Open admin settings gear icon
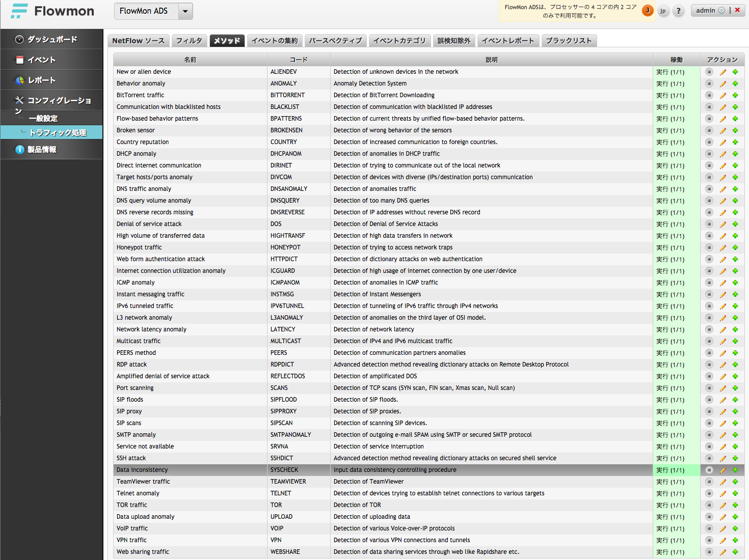 [721, 10]
